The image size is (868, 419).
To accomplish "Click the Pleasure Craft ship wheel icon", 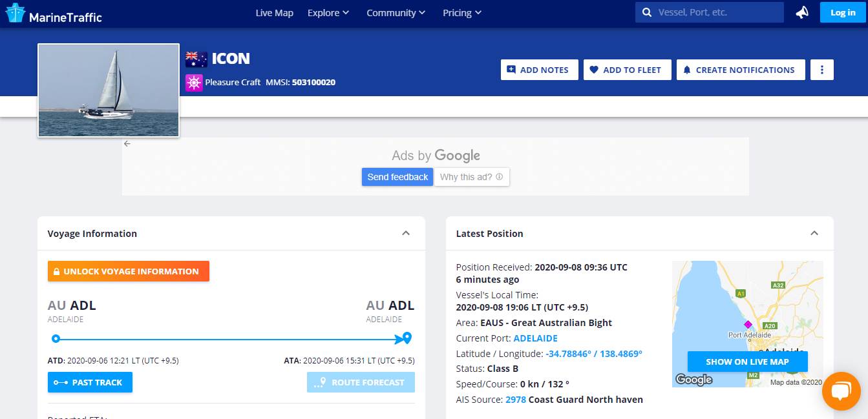I will pos(194,83).
